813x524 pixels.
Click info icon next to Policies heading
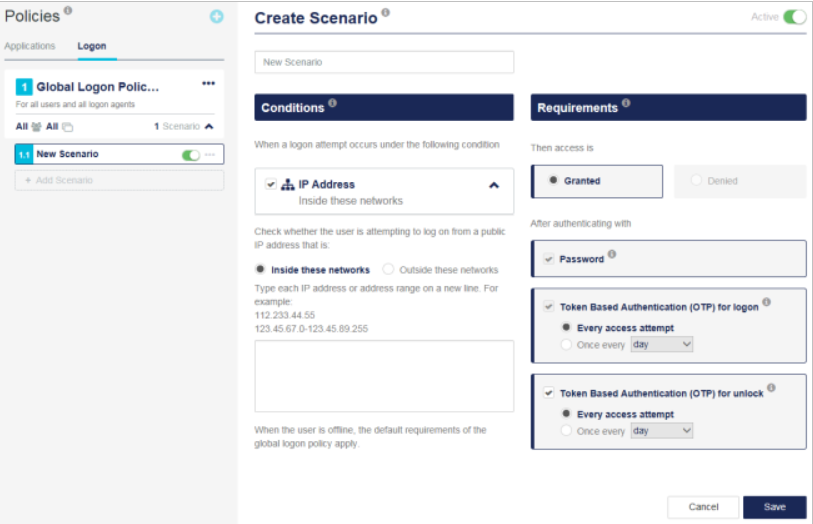point(68,12)
